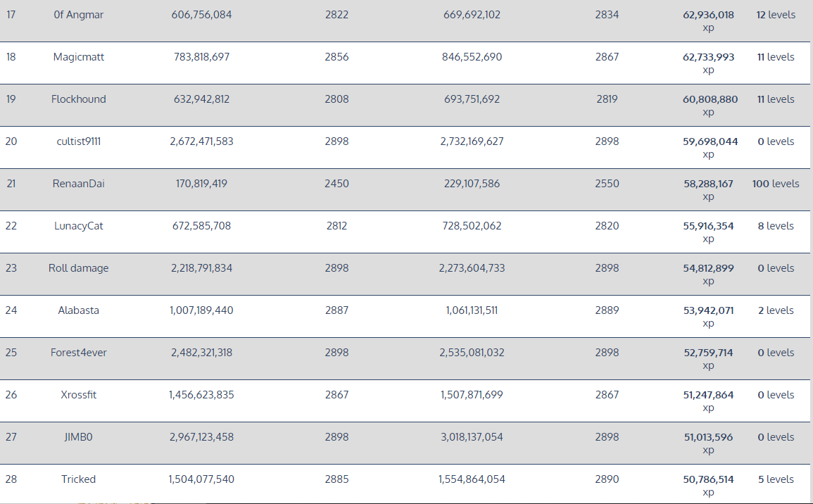Select the level 2450 cell
This screenshot has width=813, height=504.
[336, 184]
